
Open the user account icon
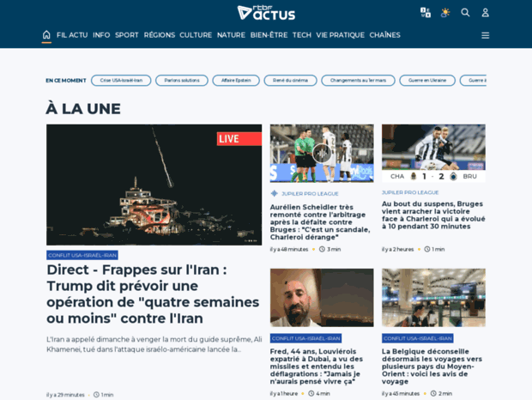485,13
